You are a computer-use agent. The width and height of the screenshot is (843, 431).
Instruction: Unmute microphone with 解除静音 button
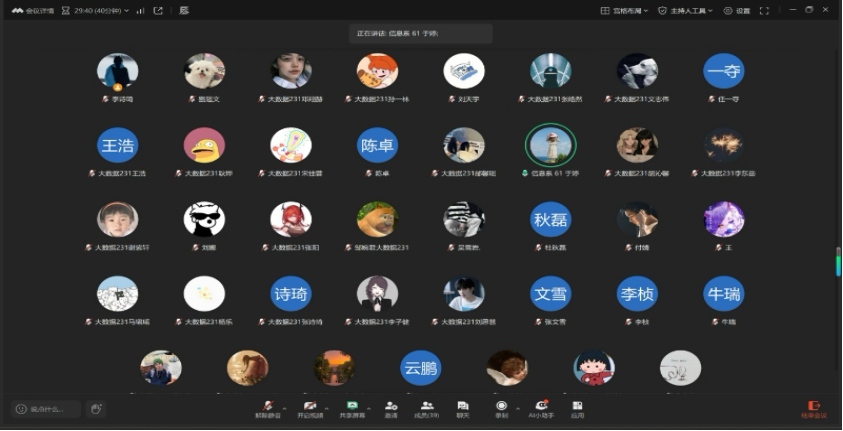point(267,408)
